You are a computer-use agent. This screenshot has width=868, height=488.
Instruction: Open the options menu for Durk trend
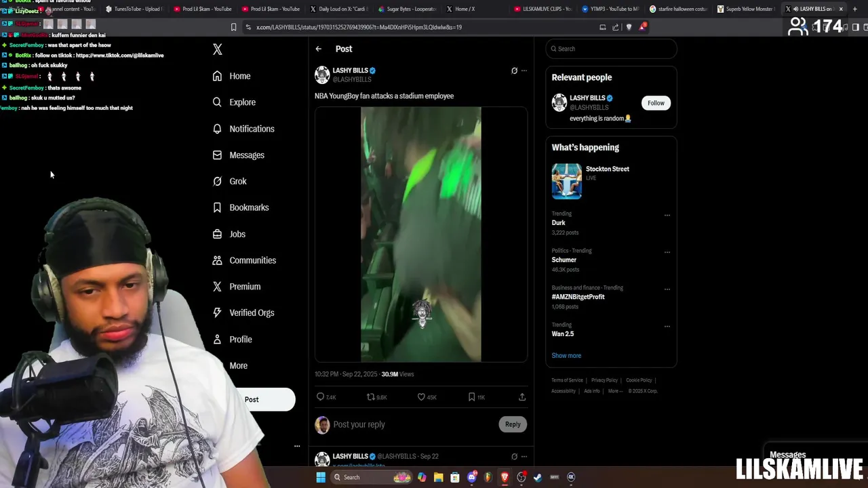(x=667, y=215)
